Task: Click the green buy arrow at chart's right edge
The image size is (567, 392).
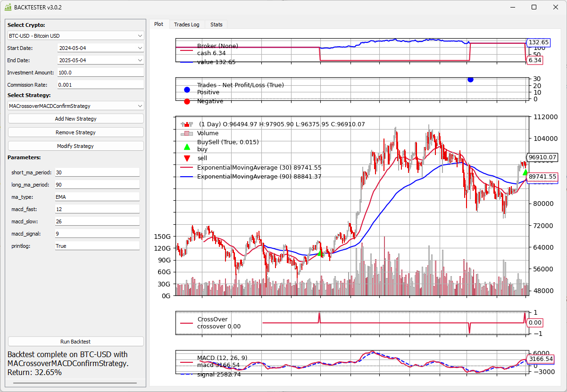Action: tap(525, 172)
